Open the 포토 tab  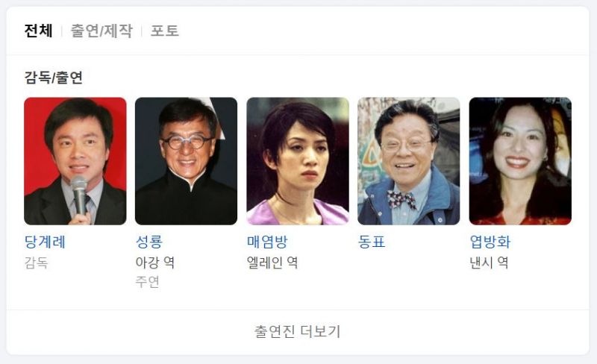[164, 31]
